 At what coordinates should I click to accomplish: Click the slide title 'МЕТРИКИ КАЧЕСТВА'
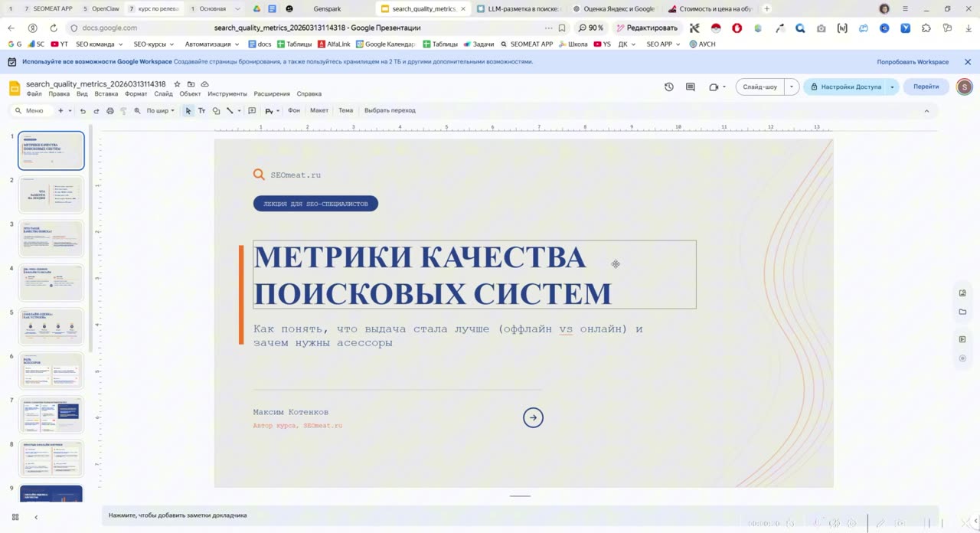pos(420,257)
